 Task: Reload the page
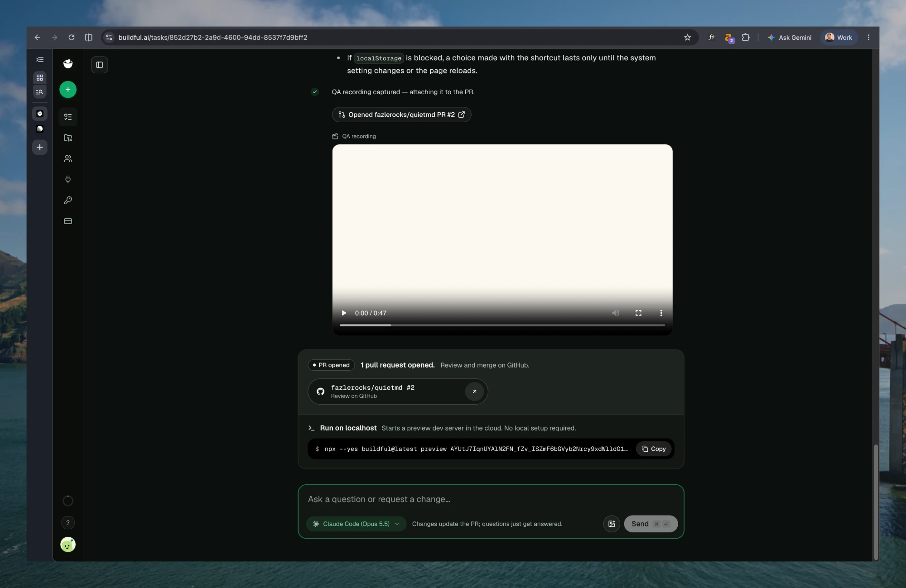(x=71, y=38)
